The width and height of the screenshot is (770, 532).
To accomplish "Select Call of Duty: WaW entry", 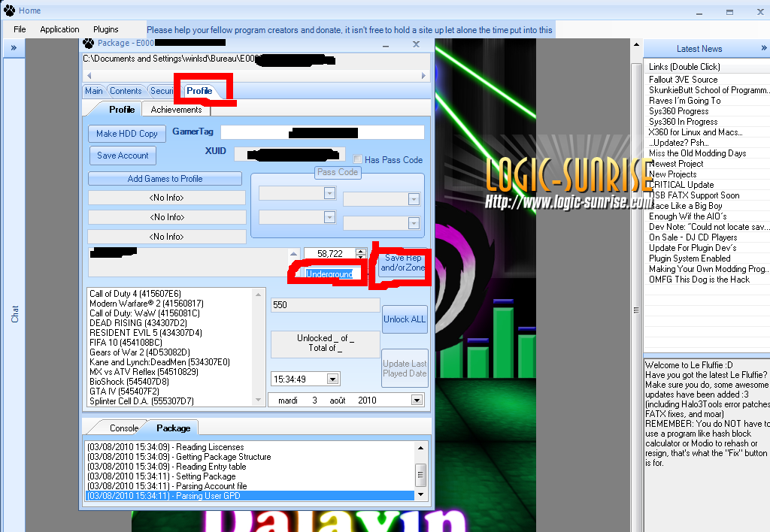I will pos(144,313).
